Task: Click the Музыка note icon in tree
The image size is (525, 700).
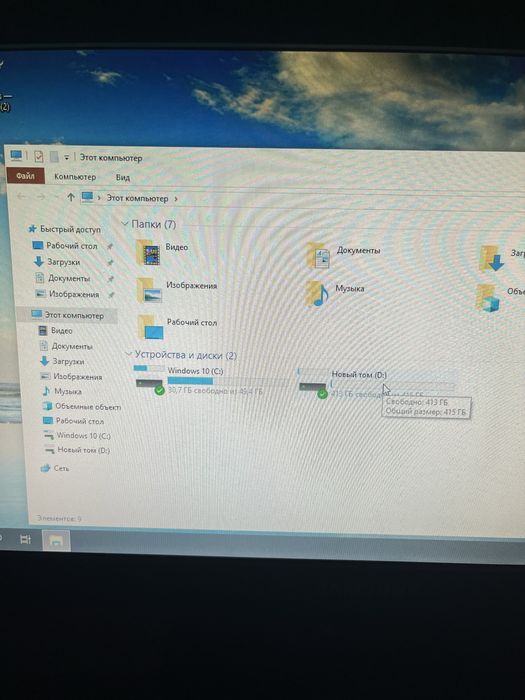Action: (46, 391)
